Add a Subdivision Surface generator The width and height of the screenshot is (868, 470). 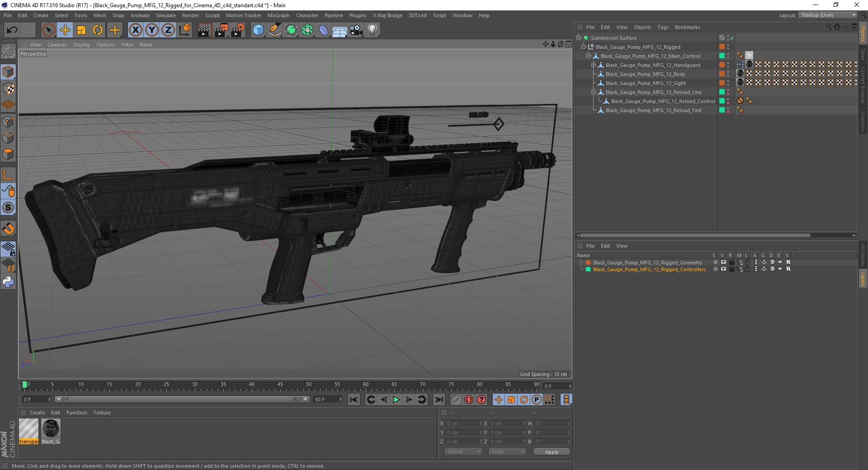click(291, 30)
